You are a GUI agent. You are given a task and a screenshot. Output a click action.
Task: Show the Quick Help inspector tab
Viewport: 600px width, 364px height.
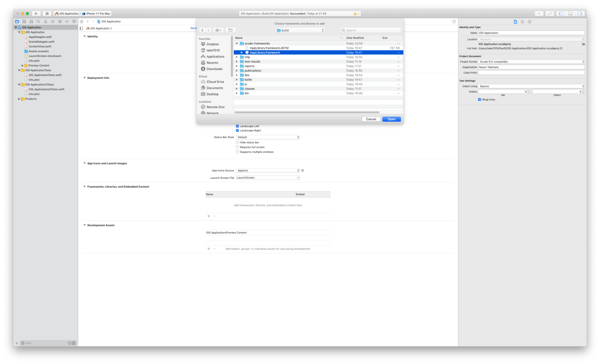[x=529, y=22]
